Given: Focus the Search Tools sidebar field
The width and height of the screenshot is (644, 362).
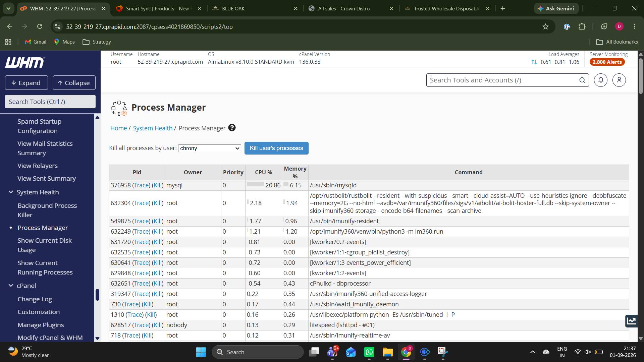Looking at the screenshot, I should click(50, 102).
